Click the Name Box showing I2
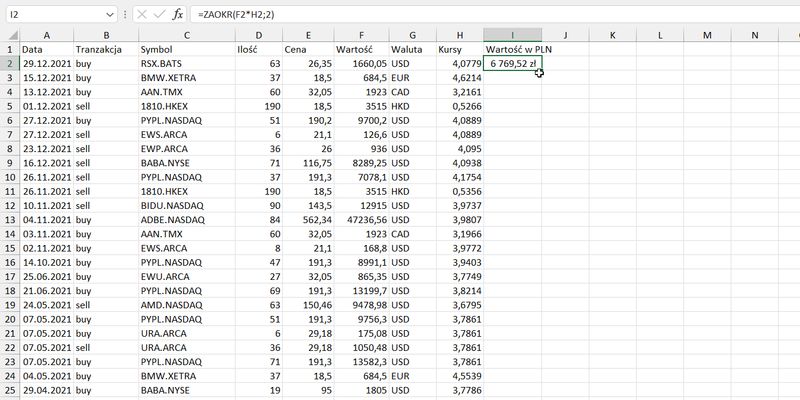The width and height of the screenshot is (800, 400). tap(55, 15)
